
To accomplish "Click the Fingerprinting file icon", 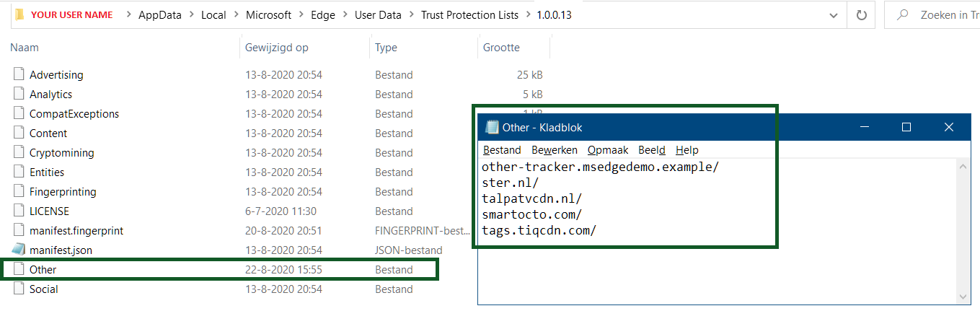I will point(19,191).
